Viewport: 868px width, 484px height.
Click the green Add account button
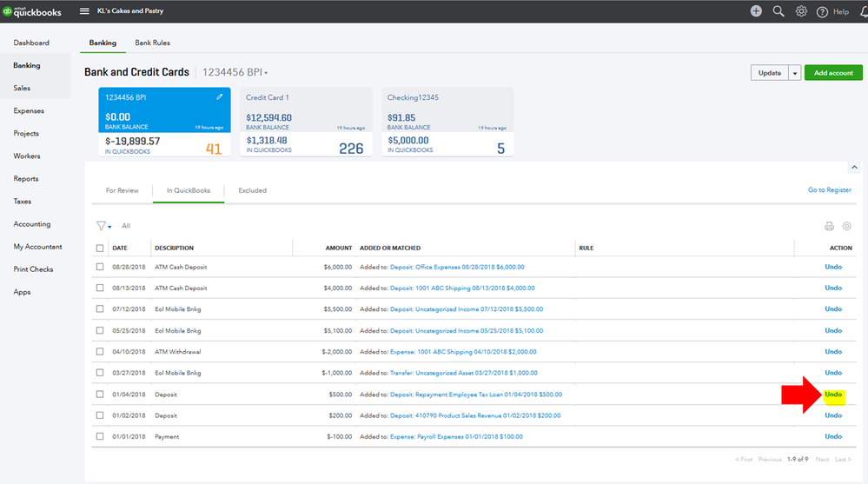[833, 73]
